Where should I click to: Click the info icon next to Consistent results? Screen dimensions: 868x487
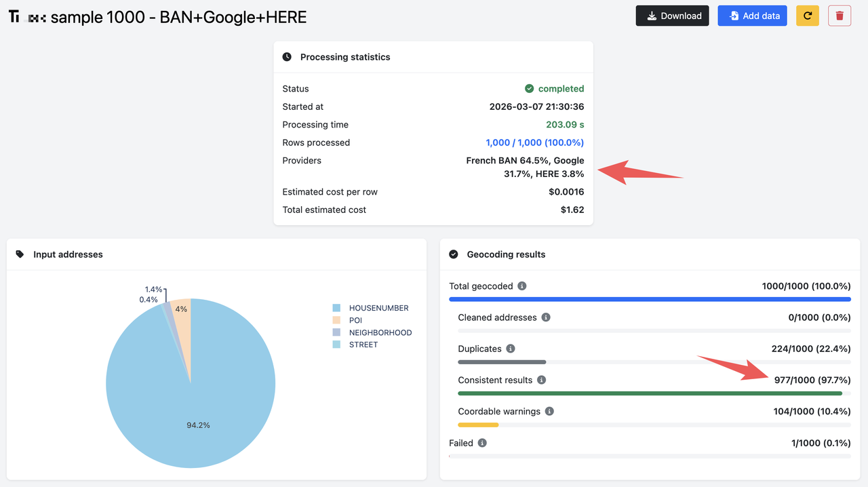(541, 380)
